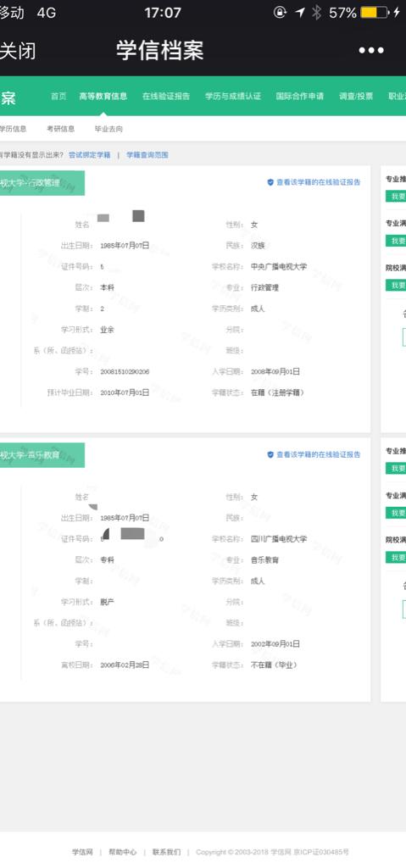406x868 pixels.
Task: Open 联系我们 footer link
Action: [167, 851]
